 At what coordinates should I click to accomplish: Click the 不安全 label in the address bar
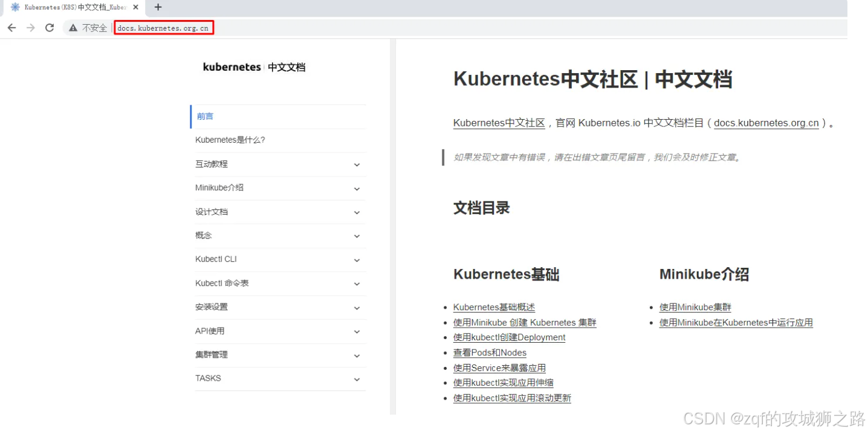94,28
